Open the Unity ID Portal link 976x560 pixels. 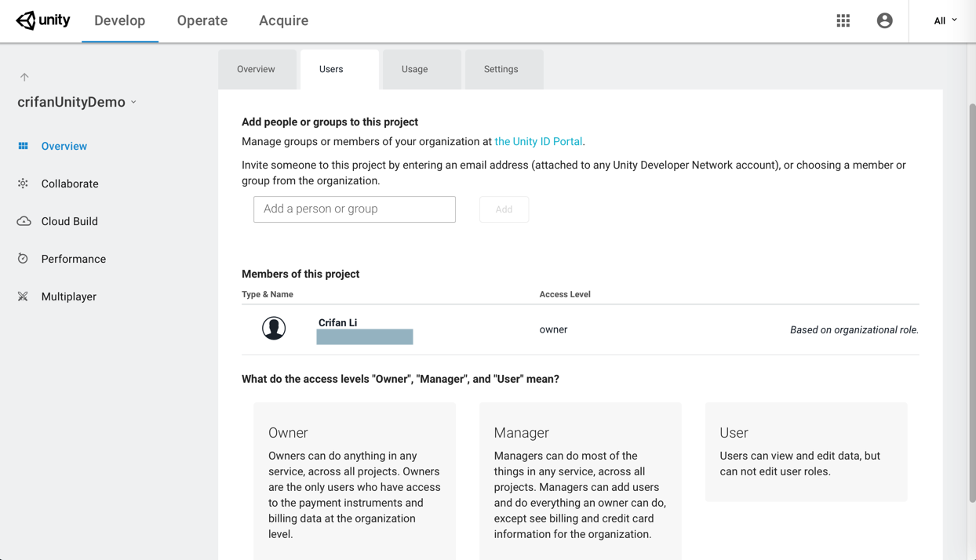(x=538, y=142)
